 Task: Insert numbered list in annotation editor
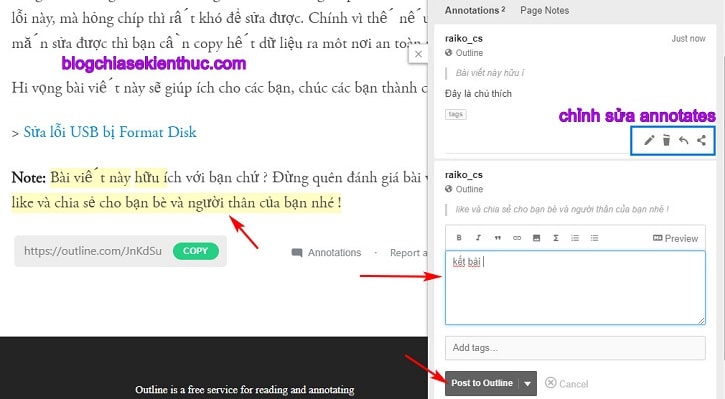(x=575, y=238)
